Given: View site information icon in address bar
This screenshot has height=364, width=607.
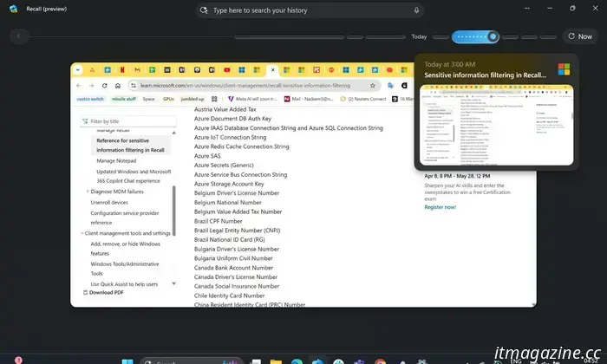Looking at the screenshot, I should (134, 86).
